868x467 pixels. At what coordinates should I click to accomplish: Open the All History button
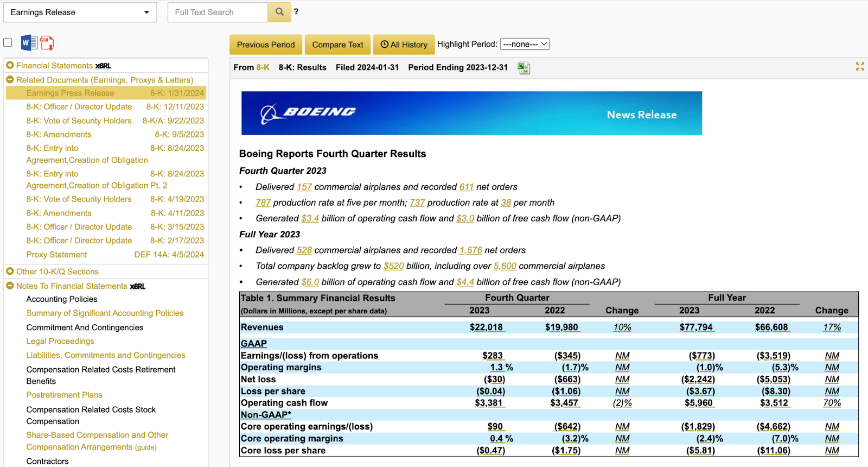[x=404, y=45]
